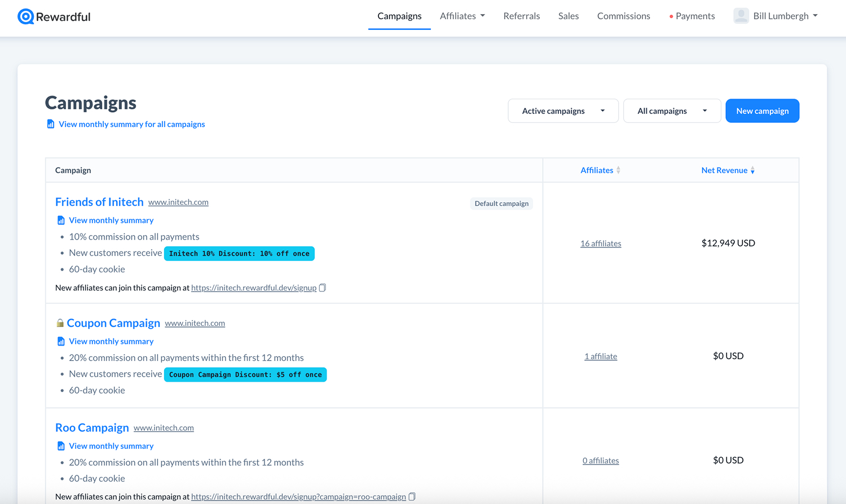
Task: Click "10% commission on all payments" text
Action: (x=134, y=237)
